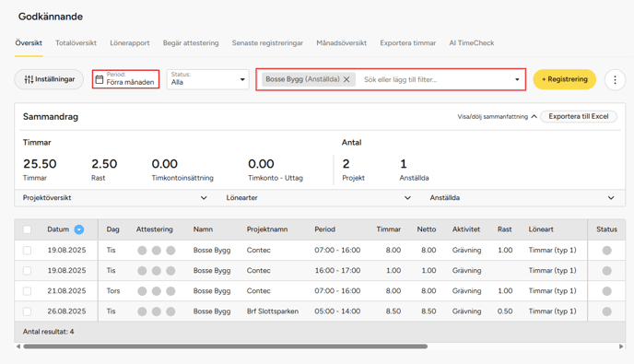This screenshot has width=634, height=364.
Task: Click first attestation circle in 21.08.2025 row
Action: point(142,291)
